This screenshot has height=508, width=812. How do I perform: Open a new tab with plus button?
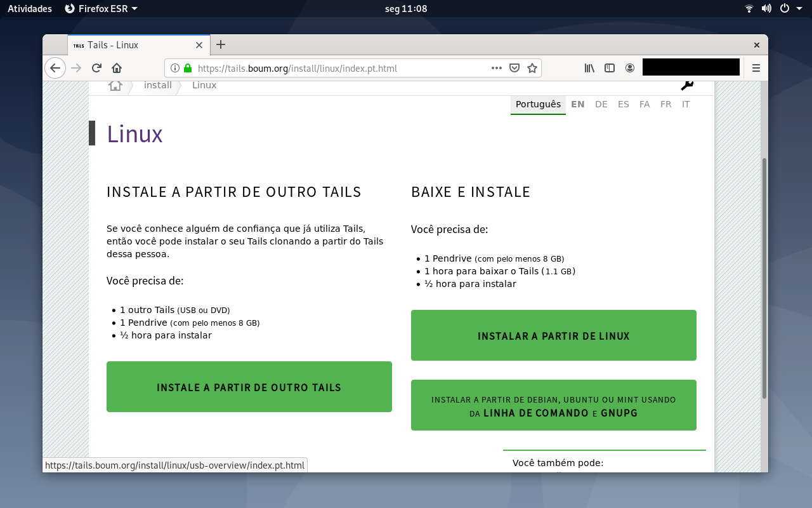click(221, 44)
